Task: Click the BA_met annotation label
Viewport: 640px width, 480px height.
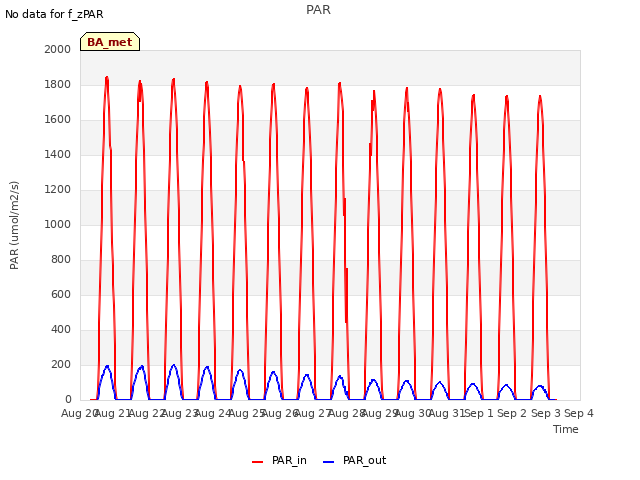Action: (x=110, y=42)
